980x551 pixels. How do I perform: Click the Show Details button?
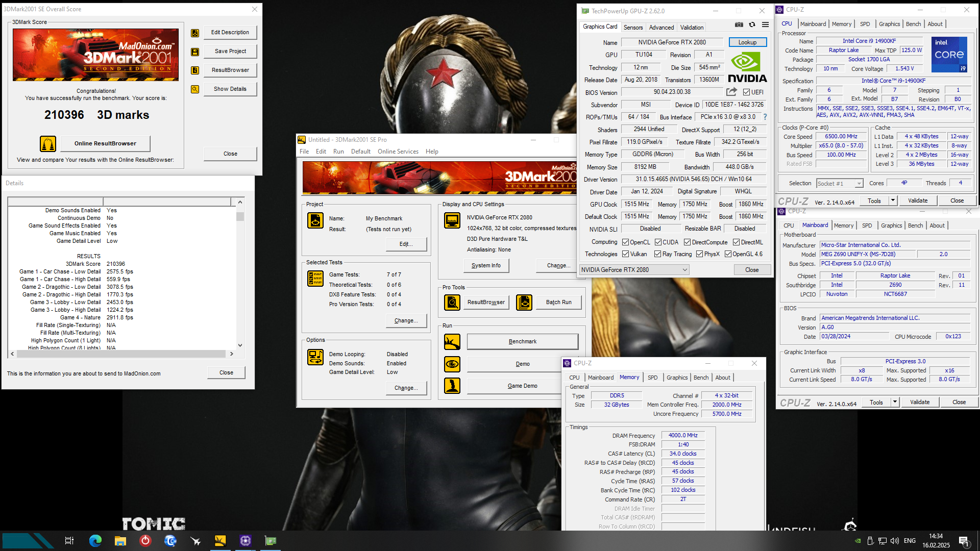230,89
